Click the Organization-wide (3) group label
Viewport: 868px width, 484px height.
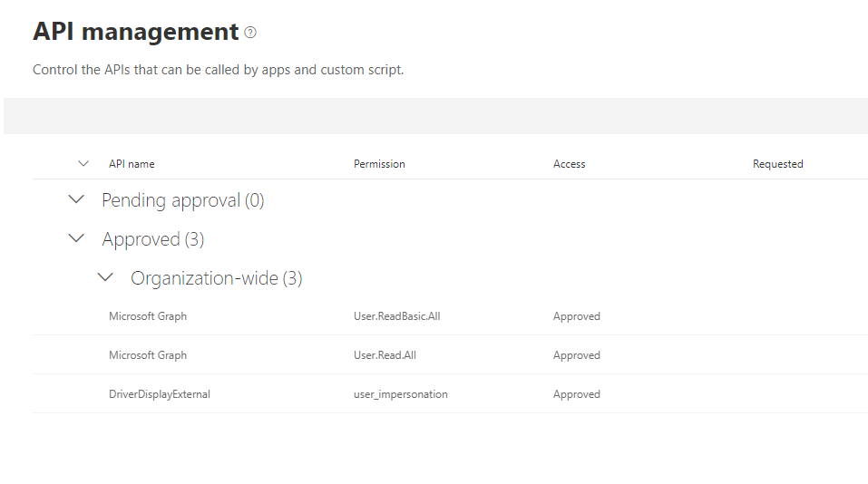coord(217,278)
